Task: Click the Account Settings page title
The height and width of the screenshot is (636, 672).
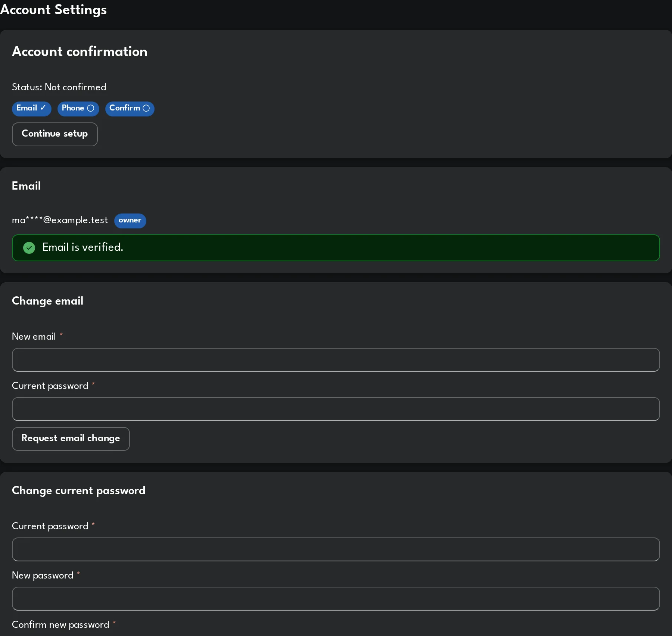Action: coord(53,10)
